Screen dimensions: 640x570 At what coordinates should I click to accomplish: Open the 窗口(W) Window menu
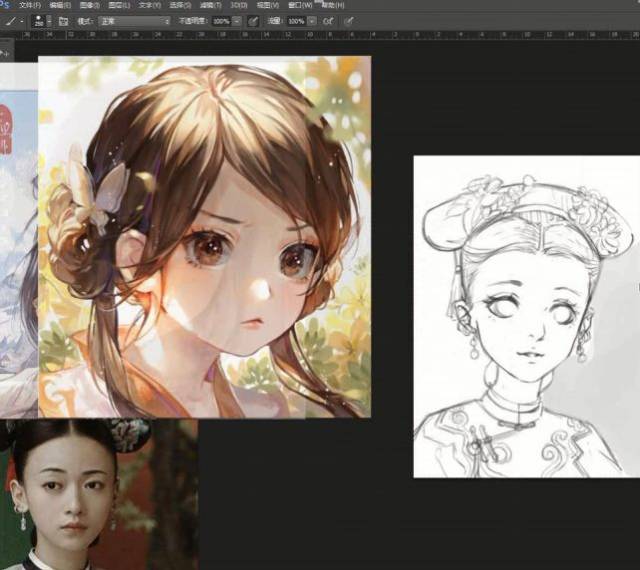[x=300, y=5]
